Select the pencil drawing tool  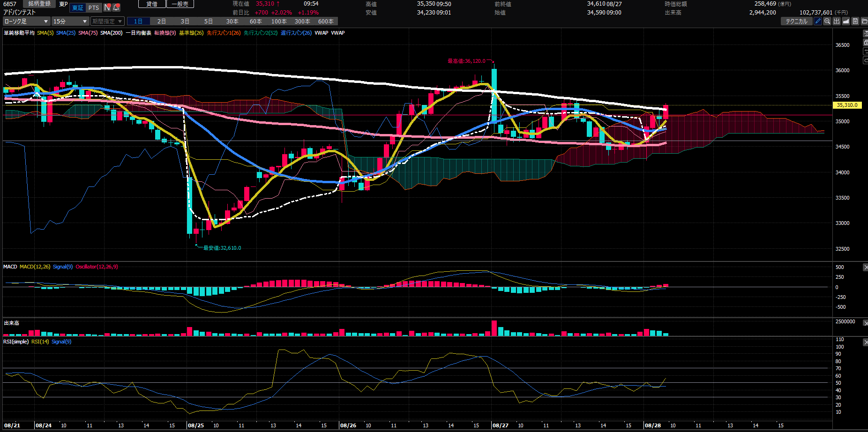tap(818, 21)
